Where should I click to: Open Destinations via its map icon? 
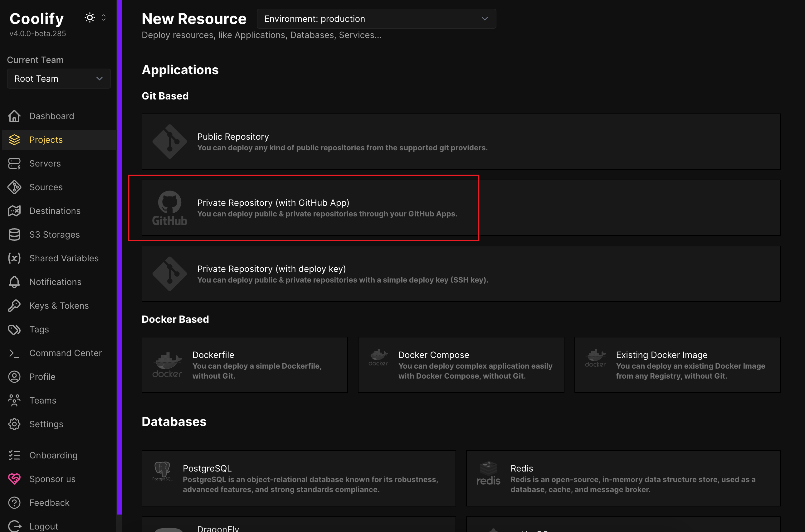pyautogui.click(x=14, y=211)
